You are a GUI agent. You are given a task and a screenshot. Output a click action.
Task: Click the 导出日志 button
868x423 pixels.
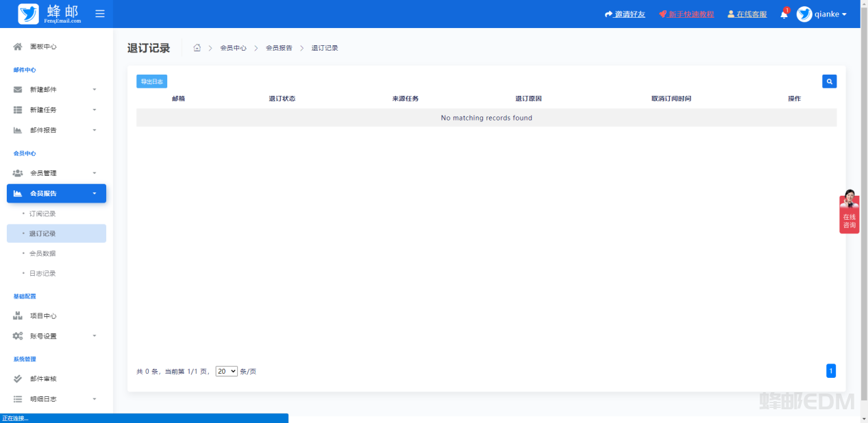[151, 81]
